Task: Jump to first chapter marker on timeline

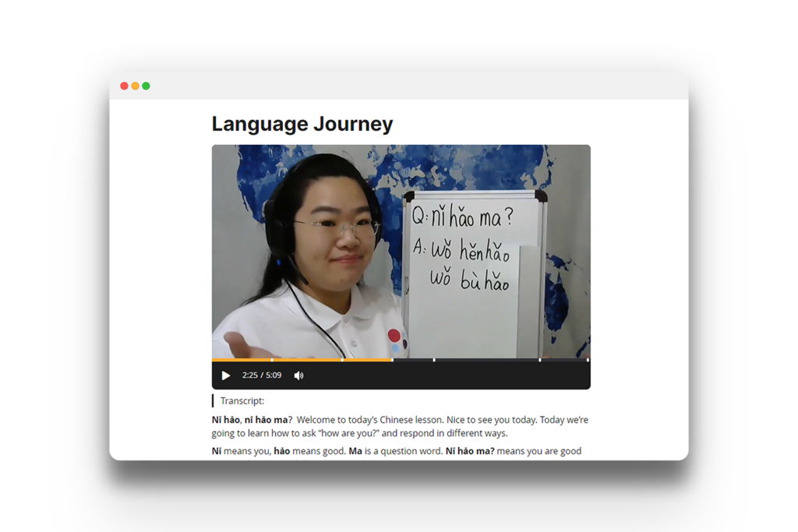Action: click(x=272, y=360)
